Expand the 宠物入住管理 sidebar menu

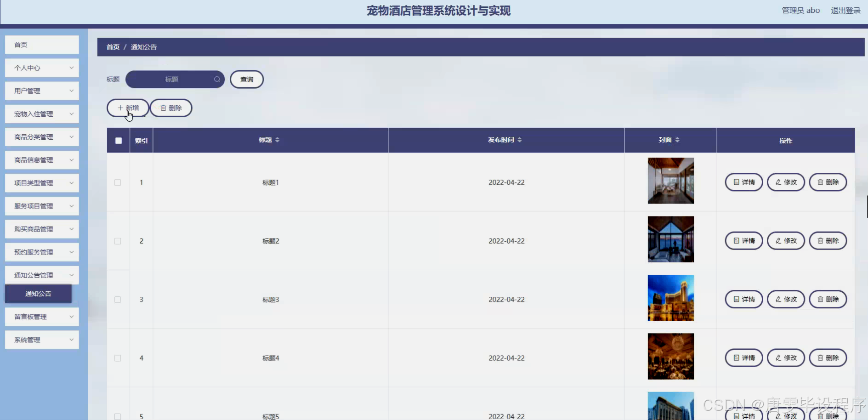pyautogui.click(x=42, y=114)
